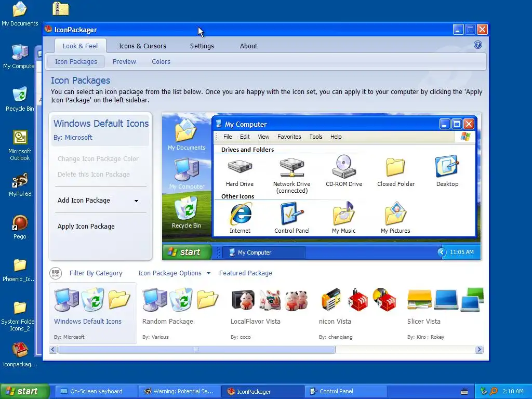Open the About tab
This screenshot has height=399, width=532.
[x=249, y=46]
